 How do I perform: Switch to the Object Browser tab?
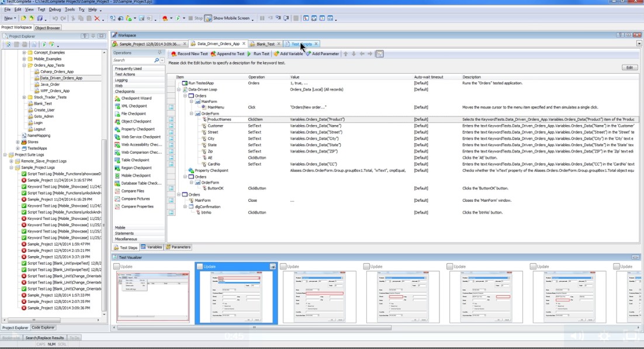47,28
